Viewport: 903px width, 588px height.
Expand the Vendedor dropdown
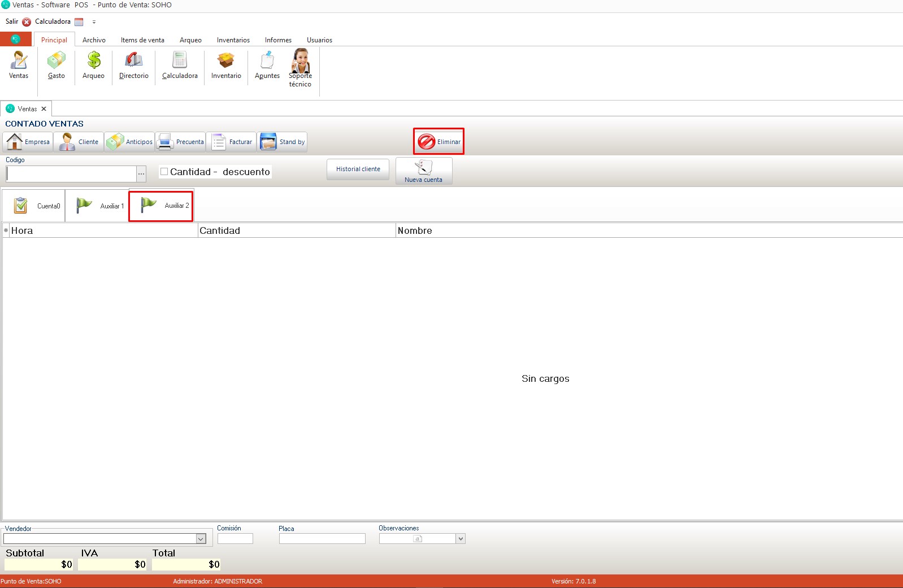201,539
